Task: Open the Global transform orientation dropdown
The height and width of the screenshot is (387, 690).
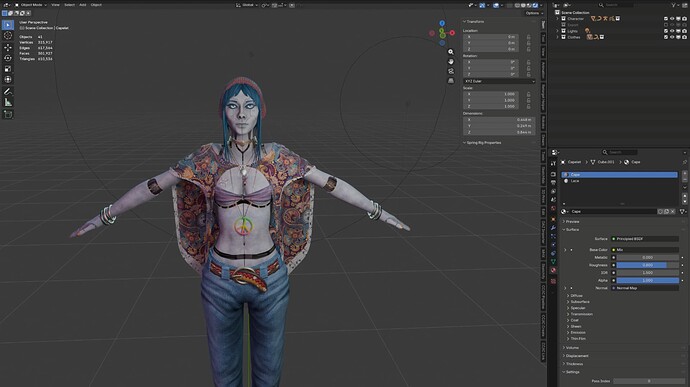Action: pyautogui.click(x=246, y=5)
